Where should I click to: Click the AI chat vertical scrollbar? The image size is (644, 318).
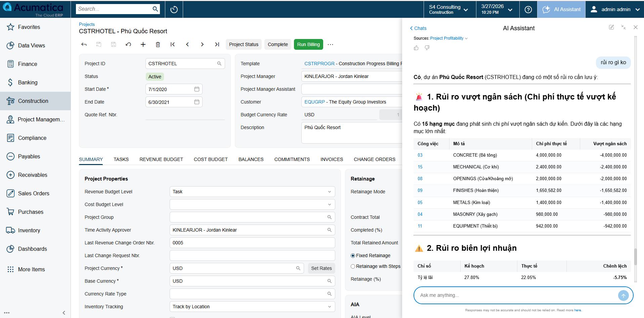[x=635, y=257]
